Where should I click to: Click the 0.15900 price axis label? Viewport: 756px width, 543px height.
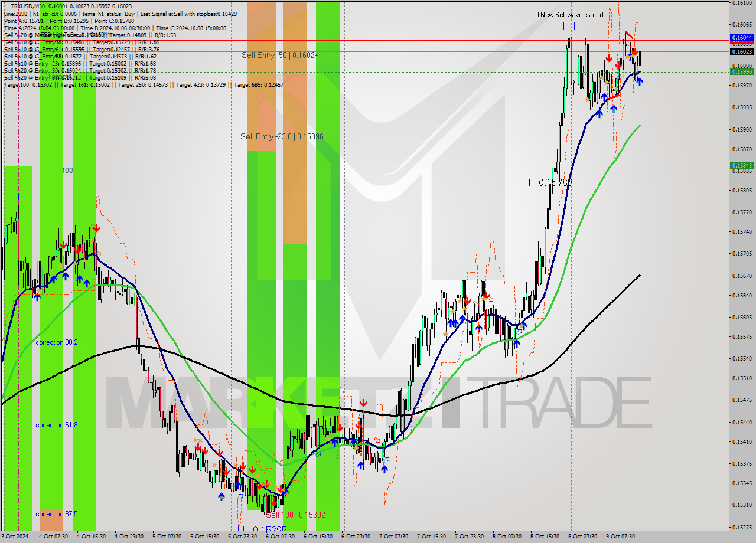point(742,129)
